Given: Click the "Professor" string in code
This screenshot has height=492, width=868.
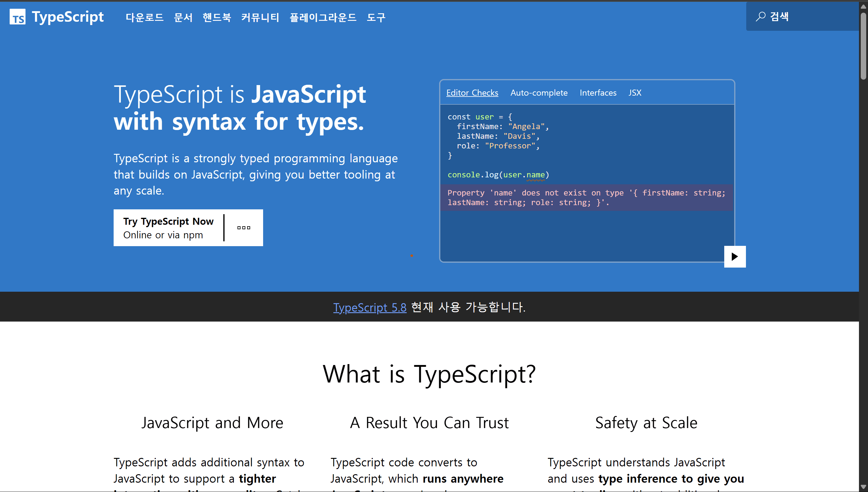Looking at the screenshot, I should coord(510,146).
